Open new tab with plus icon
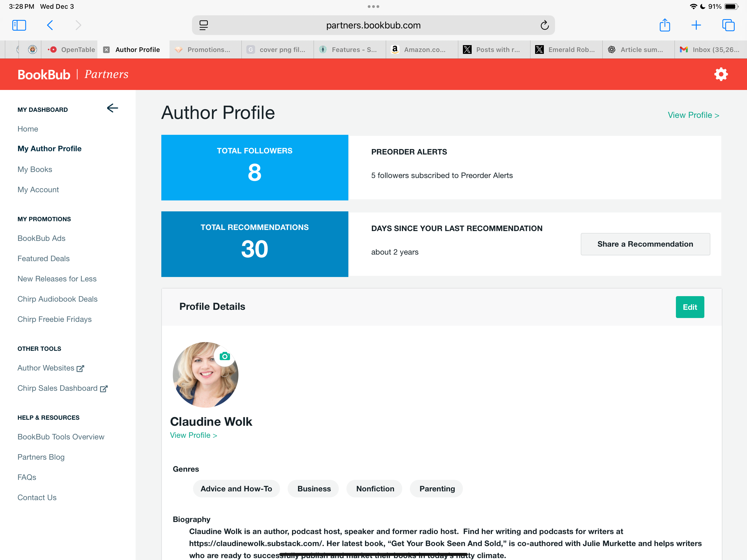Screen dimensions: 747x560 pyautogui.click(x=696, y=25)
